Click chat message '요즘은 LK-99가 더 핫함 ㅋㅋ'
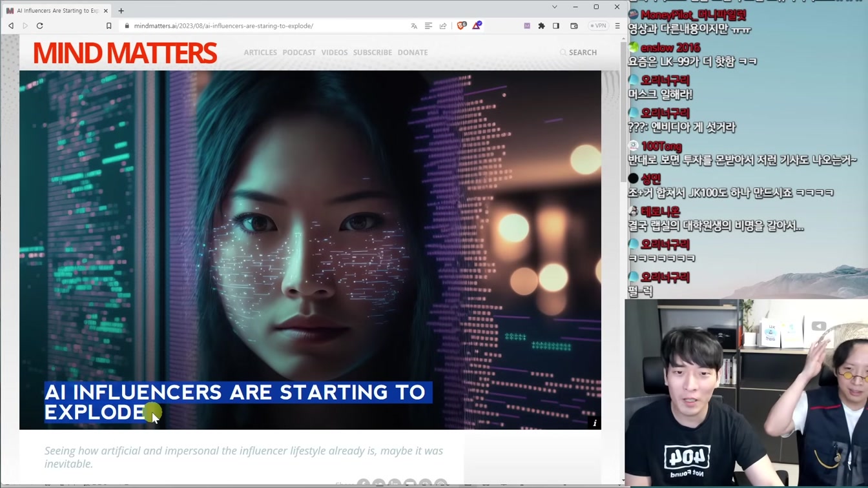Image resolution: width=868 pixels, height=488 pixels. point(692,62)
